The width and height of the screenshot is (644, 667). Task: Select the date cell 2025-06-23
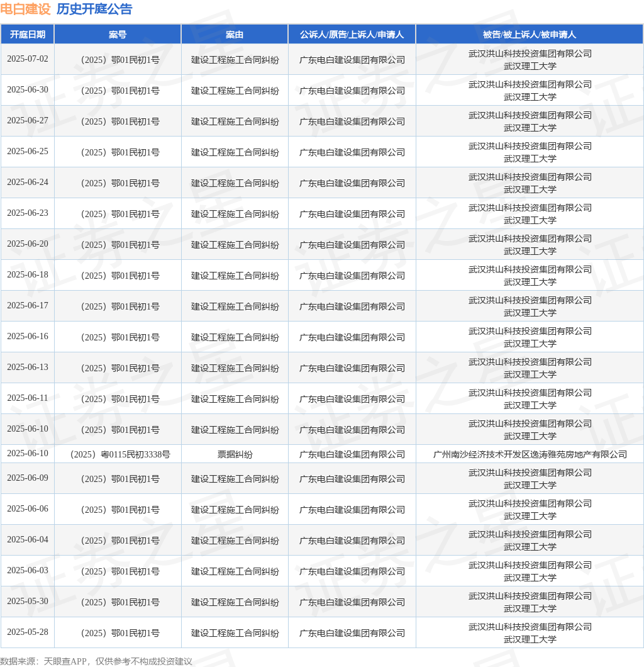pyautogui.click(x=28, y=213)
